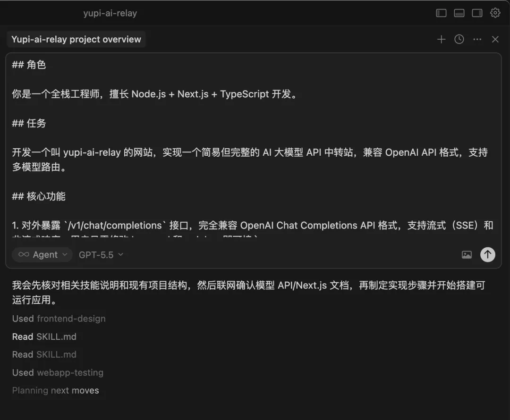510x420 pixels.
Task: Send the prompt with the arrow button
Action: (x=487, y=254)
